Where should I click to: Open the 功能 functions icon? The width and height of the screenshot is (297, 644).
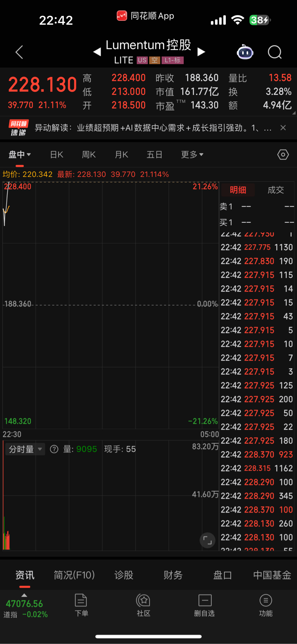(266, 605)
